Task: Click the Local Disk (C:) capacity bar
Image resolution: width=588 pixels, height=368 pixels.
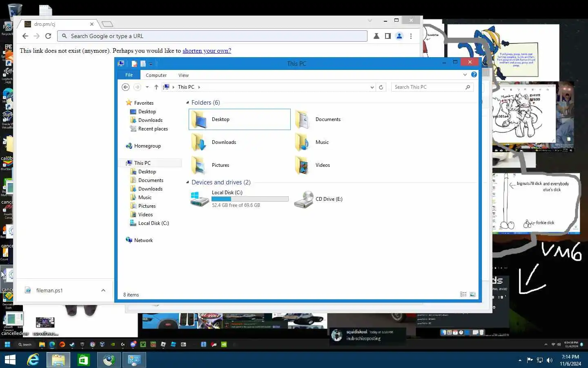Action: [250, 199]
